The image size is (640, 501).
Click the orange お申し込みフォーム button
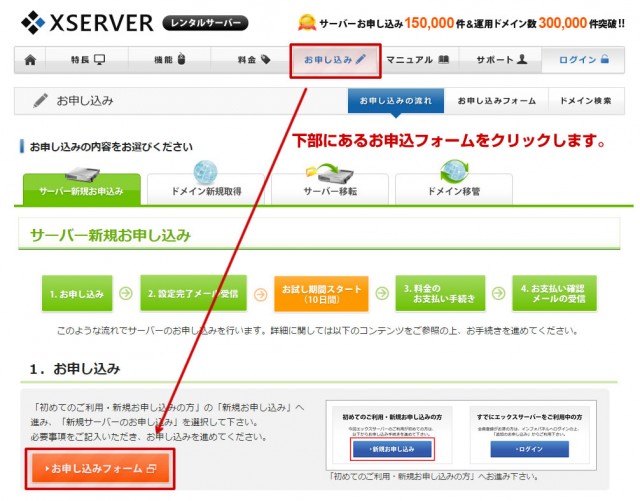100,468
